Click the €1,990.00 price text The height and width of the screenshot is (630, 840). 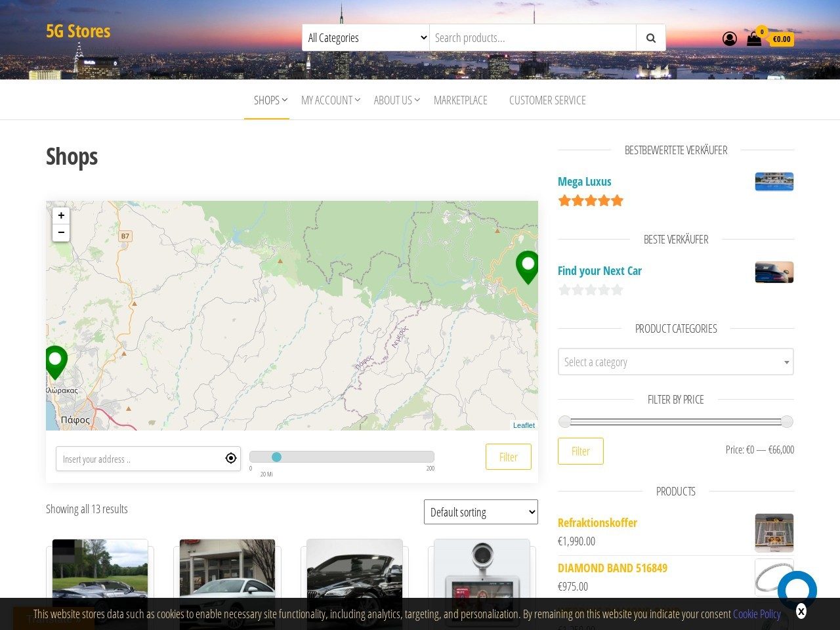[x=576, y=541]
